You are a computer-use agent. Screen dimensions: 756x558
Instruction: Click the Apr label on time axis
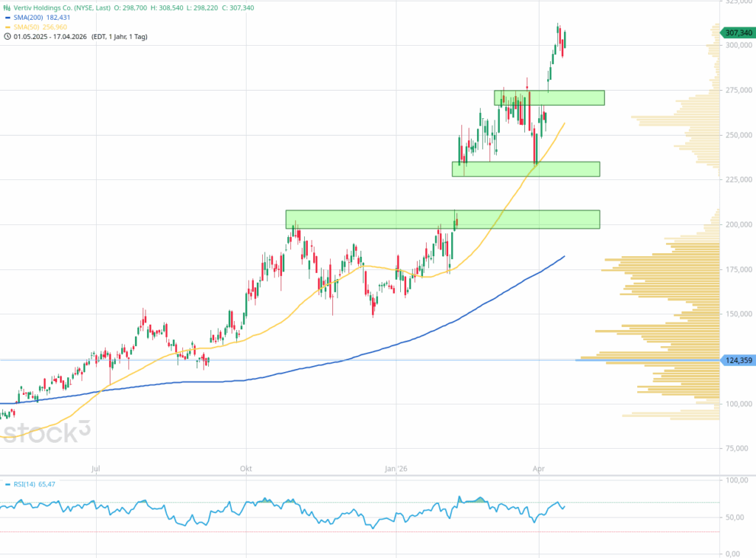click(x=538, y=468)
